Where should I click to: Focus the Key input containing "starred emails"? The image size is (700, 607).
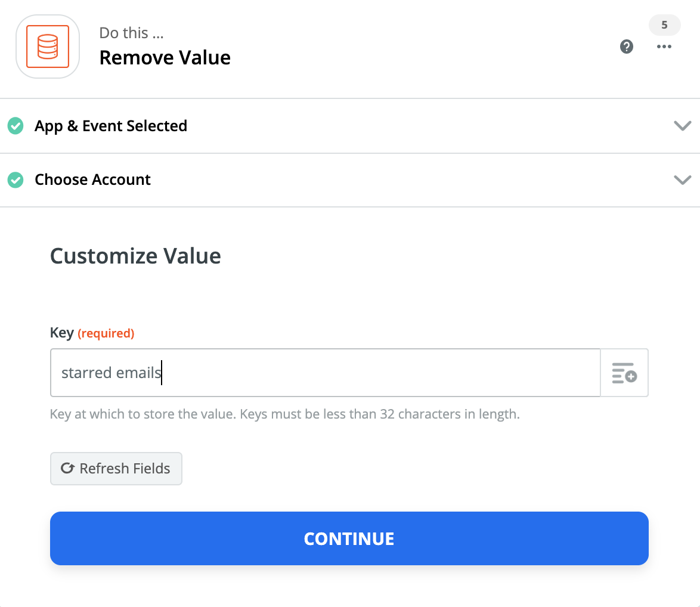point(325,373)
